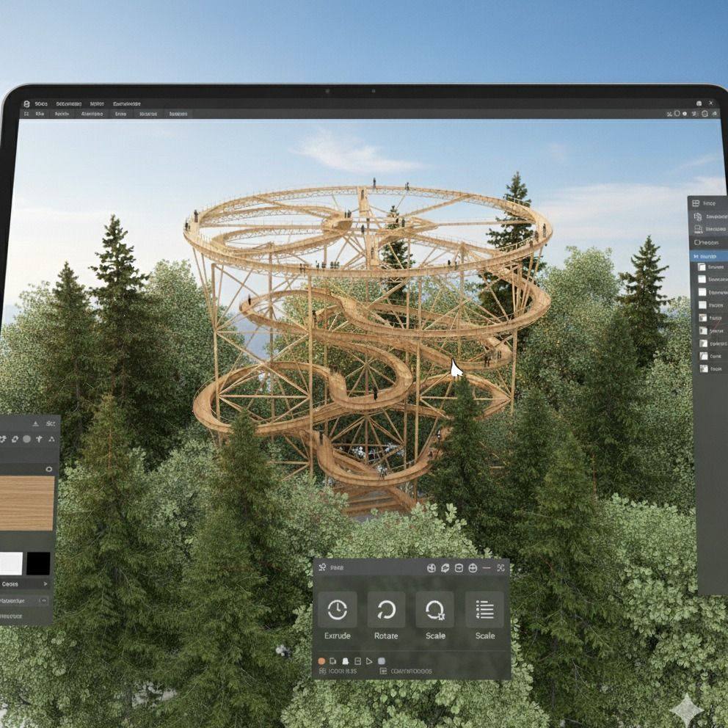The width and height of the screenshot is (728, 728).
Task: Click the wood texture preview thumbnail
Action: click(26, 503)
